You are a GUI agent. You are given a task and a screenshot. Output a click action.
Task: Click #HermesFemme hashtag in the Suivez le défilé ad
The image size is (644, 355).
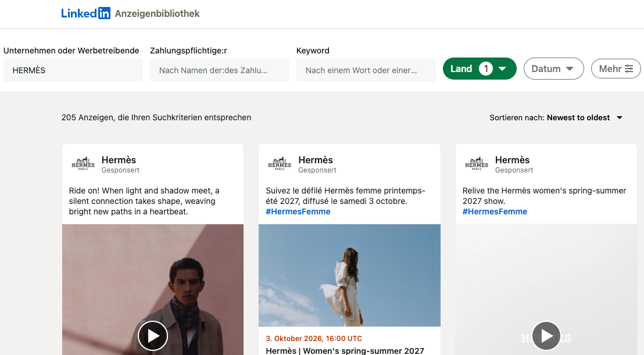(298, 211)
